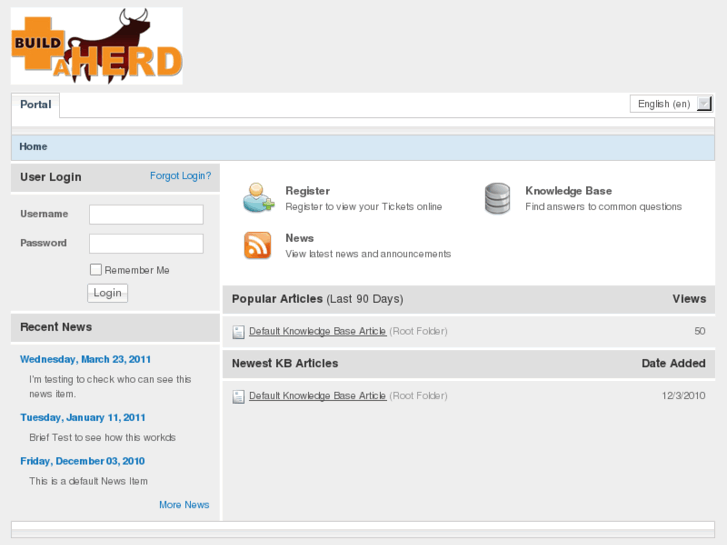The image size is (727, 545).
Task: Focus the Password input field
Action: pyautogui.click(x=146, y=244)
